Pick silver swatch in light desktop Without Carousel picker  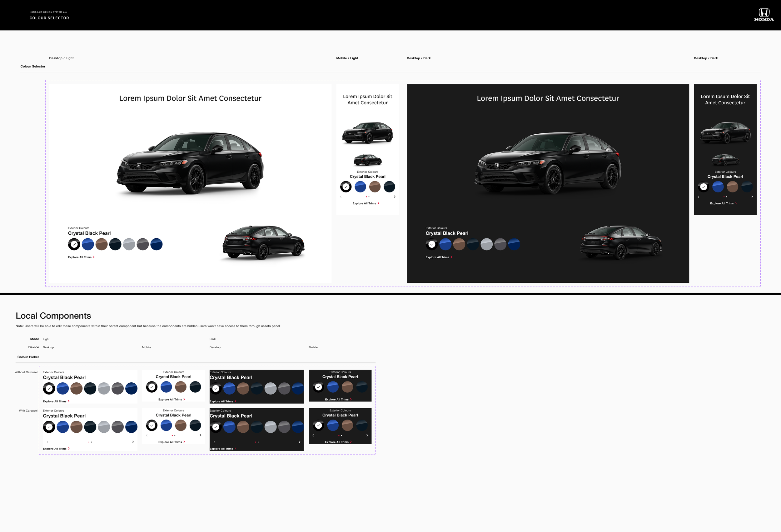click(104, 389)
